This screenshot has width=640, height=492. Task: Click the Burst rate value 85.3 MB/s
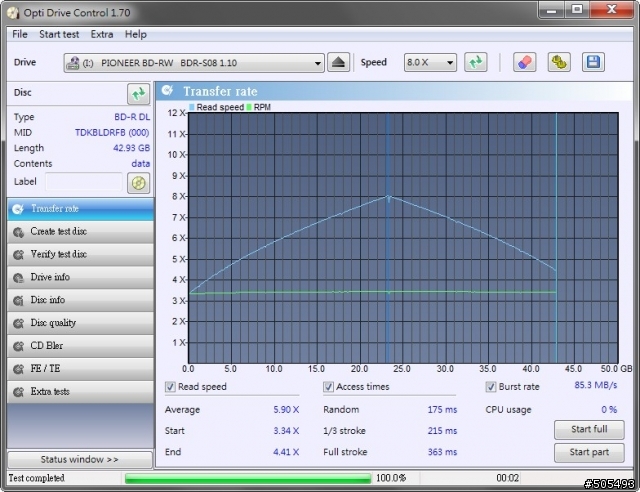point(596,385)
